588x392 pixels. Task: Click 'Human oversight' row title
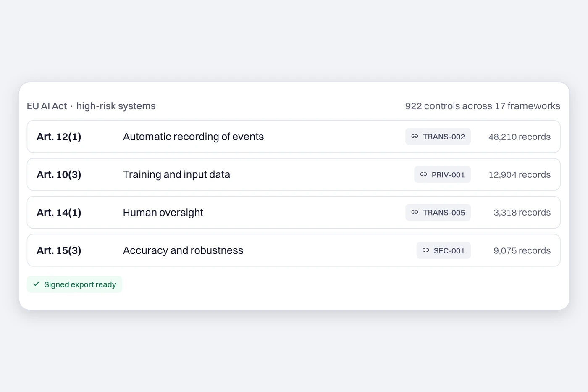(163, 213)
